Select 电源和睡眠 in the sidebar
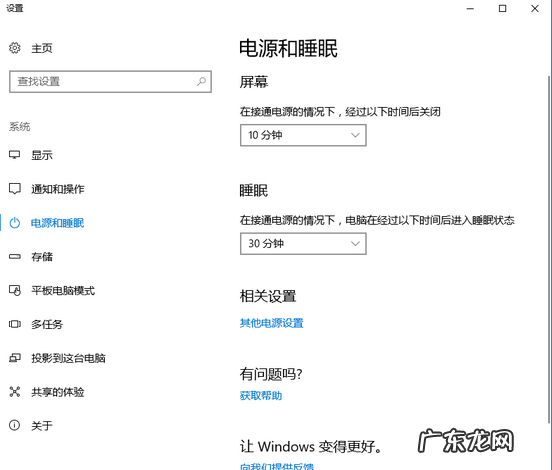The image size is (552, 470). (57, 223)
